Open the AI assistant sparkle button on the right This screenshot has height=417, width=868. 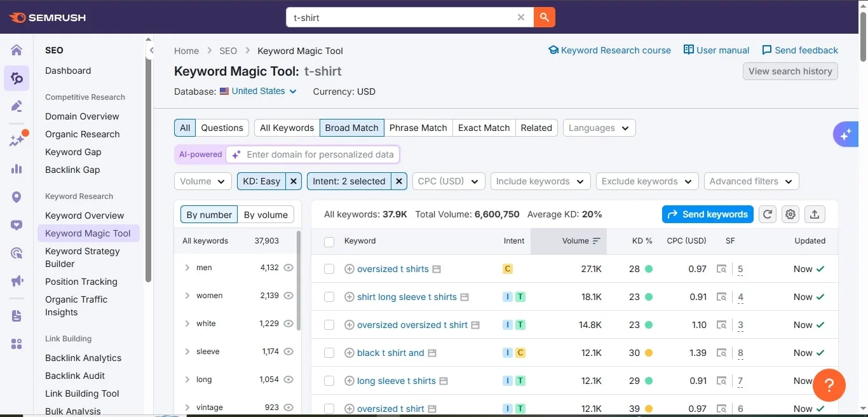[x=845, y=134]
